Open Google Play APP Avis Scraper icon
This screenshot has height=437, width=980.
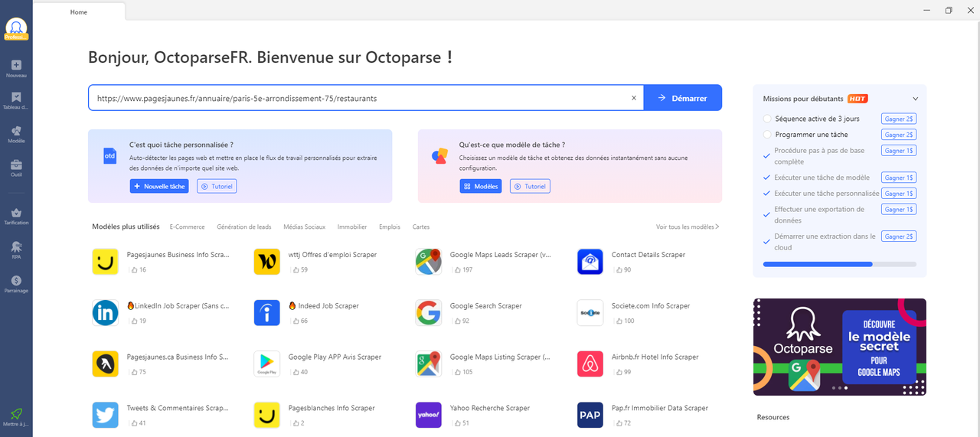(267, 364)
